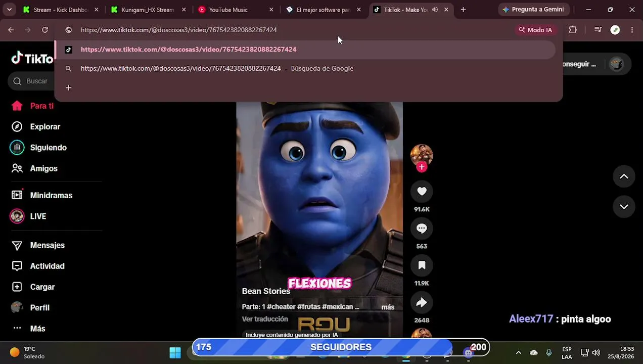Open the Bean Stories creator name
Image resolution: width=643 pixels, height=364 pixels.
[x=266, y=291]
